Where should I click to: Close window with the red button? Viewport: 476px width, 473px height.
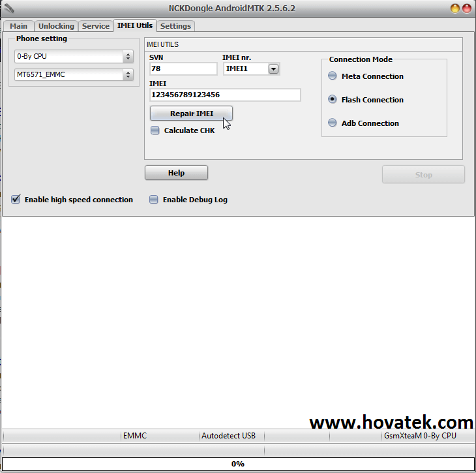(x=467, y=8)
